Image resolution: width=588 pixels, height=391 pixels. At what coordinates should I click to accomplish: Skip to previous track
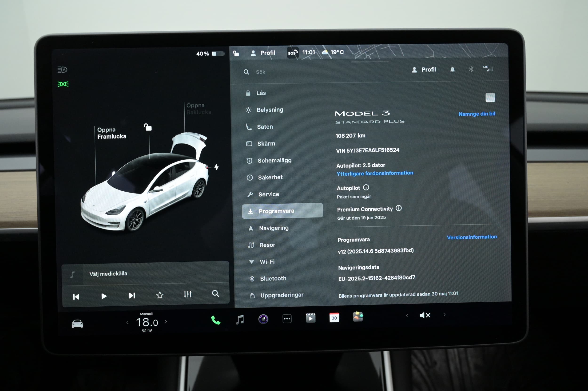coord(76,297)
